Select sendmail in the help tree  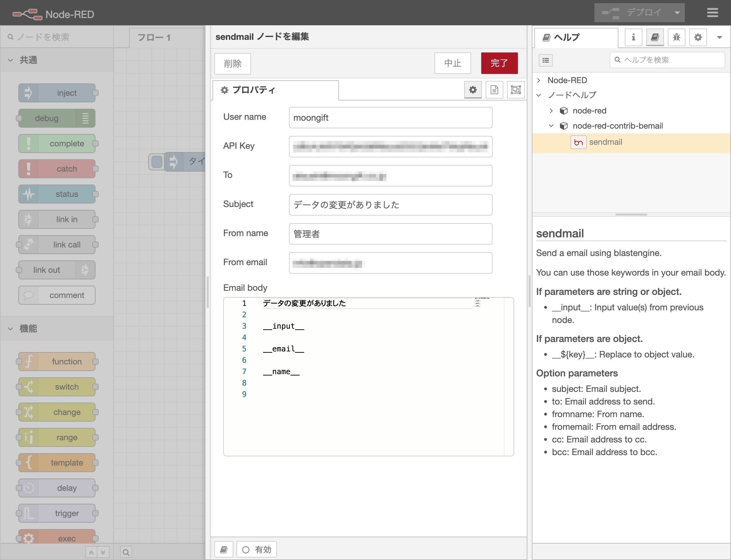pos(605,142)
